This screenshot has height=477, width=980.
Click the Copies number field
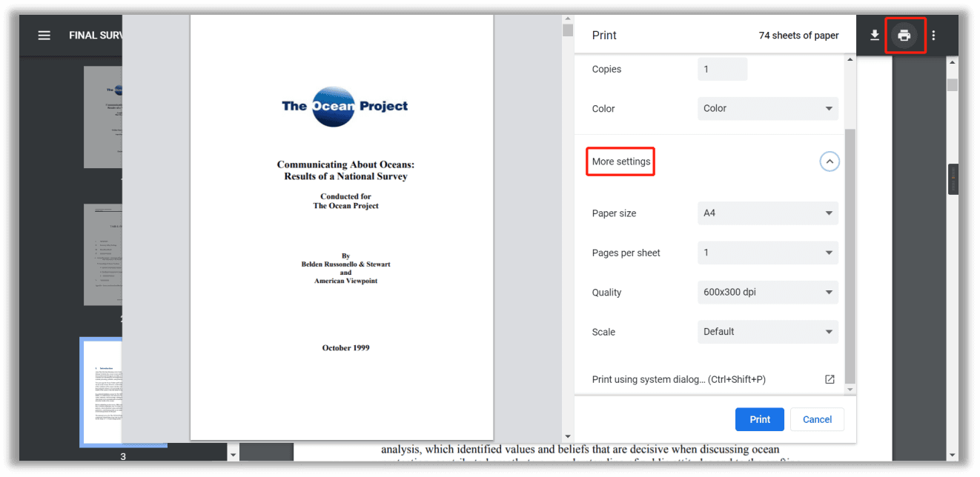click(722, 69)
